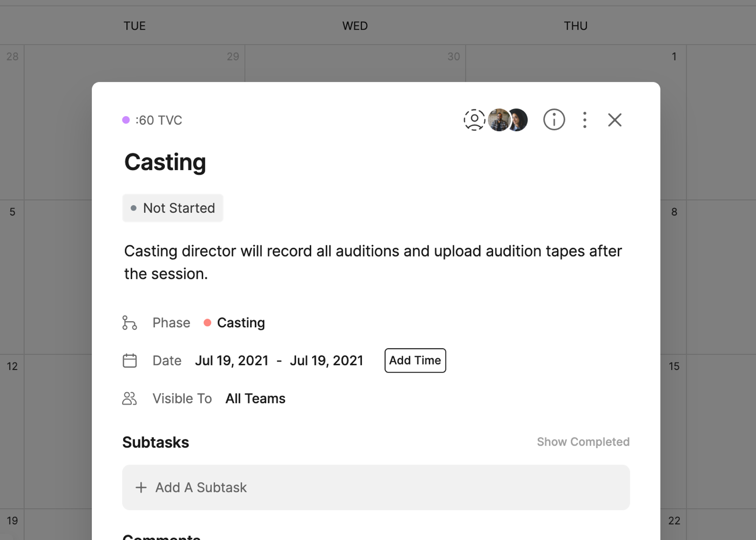Click the Casting task title
Screen dimensions: 756x540
tap(165, 162)
